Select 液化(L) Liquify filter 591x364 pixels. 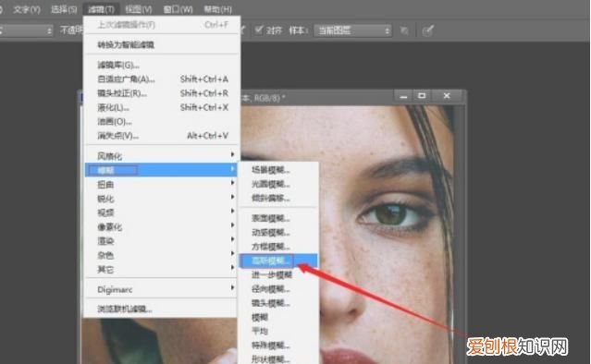coord(162,107)
